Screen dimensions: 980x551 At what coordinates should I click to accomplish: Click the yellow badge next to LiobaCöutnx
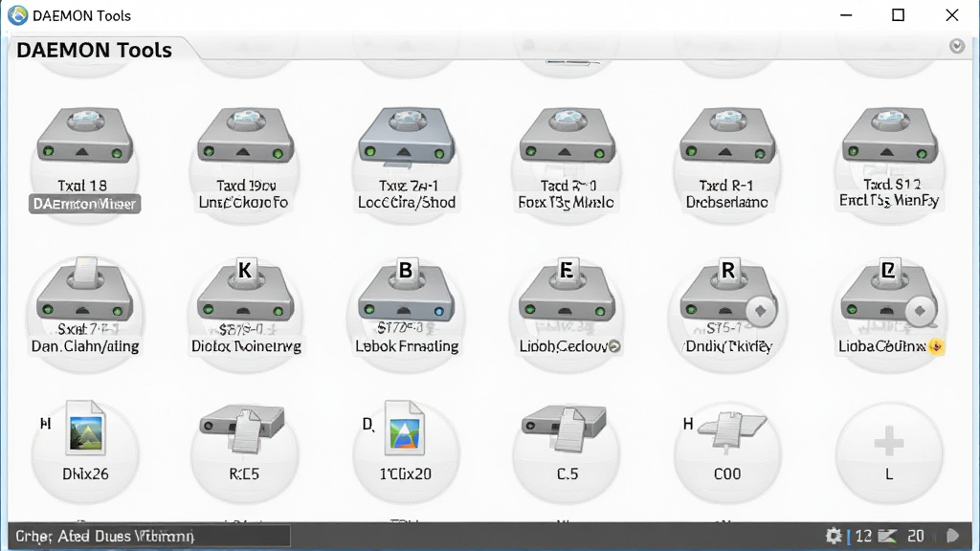936,346
